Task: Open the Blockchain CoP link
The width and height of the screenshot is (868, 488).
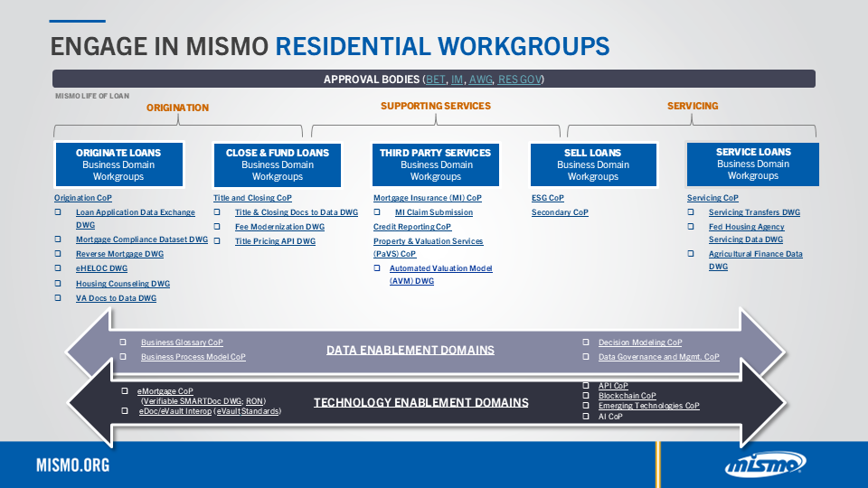Action: pyautogui.click(x=627, y=396)
